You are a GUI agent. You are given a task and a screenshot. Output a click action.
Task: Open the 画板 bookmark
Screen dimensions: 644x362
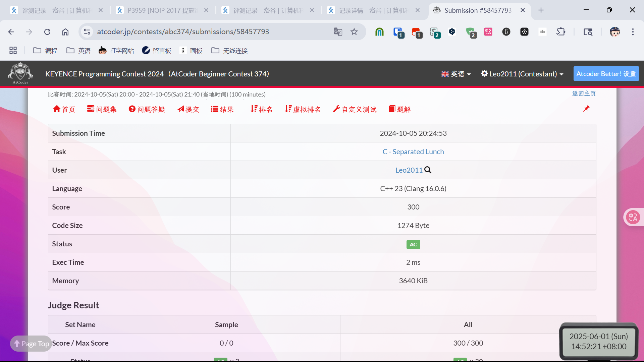191,51
